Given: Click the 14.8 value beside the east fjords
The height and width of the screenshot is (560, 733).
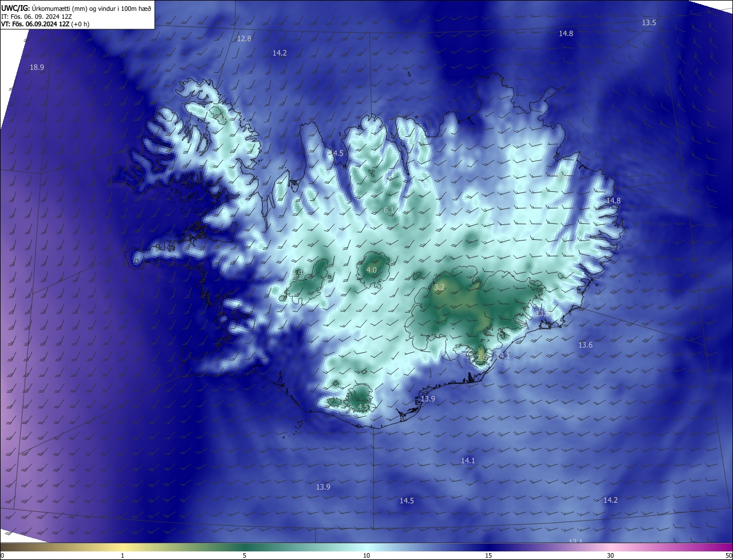Looking at the screenshot, I should click(x=613, y=201).
